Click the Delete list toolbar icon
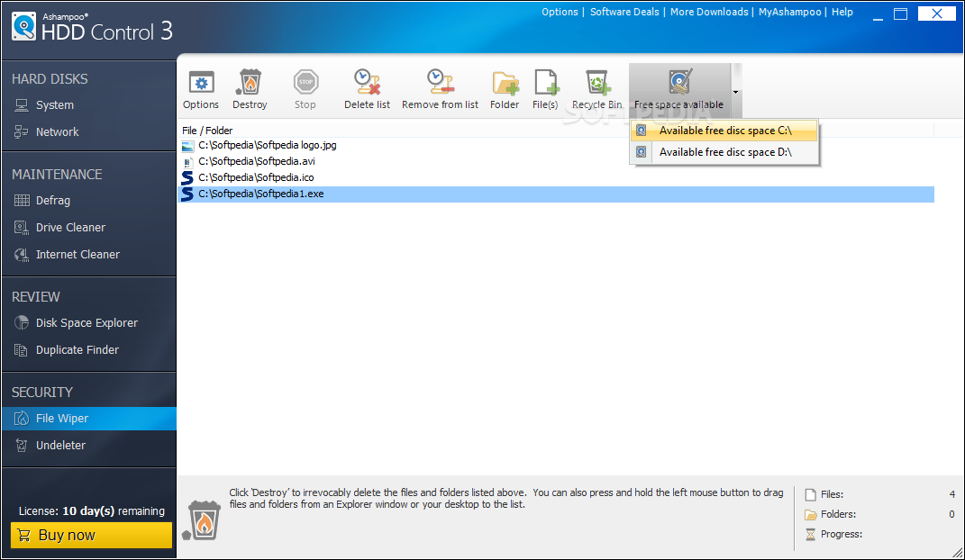The width and height of the screenshot is (965, 560). coord(368,82)
